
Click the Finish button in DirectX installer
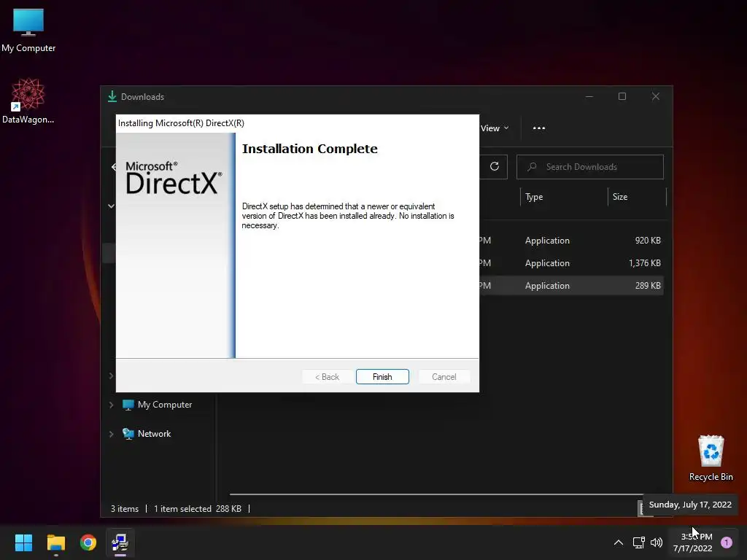point(382,377)
